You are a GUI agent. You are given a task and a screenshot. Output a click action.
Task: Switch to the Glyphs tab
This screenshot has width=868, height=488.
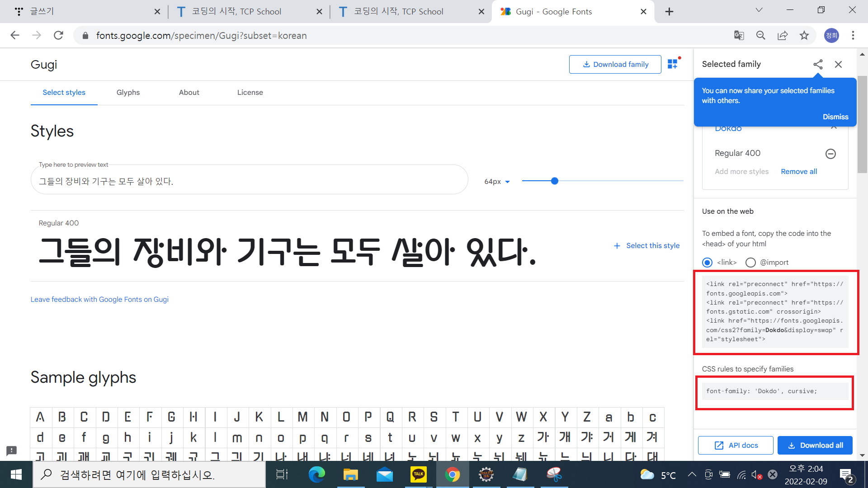(x=128, y=92)
